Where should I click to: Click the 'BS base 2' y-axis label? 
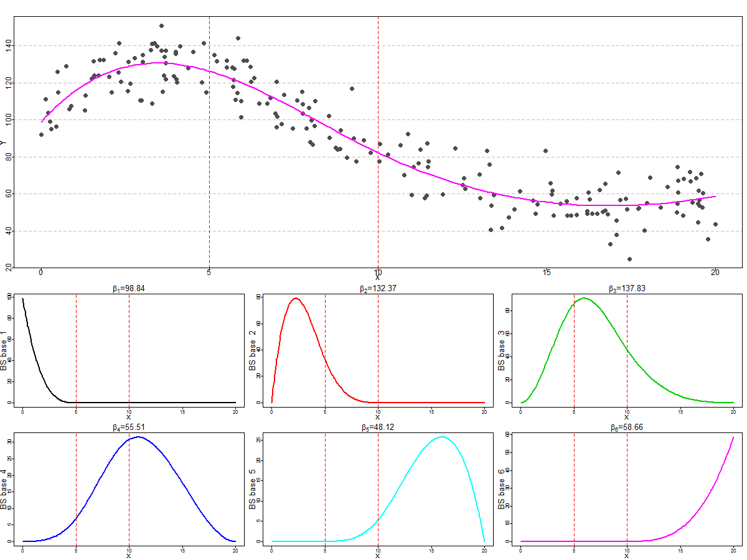tap(253, 352)
